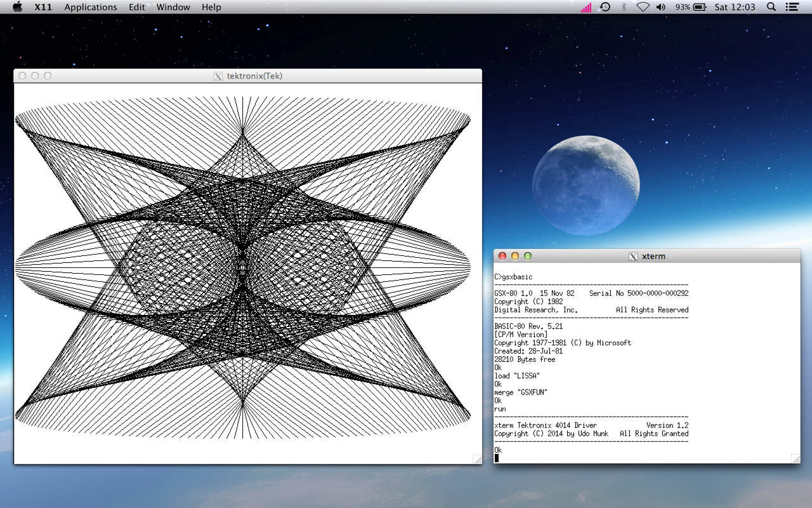Open the Wi-Fi status menu
This screenshot has height=508, width=812.
pyautogui.click(x=643, y=7)
